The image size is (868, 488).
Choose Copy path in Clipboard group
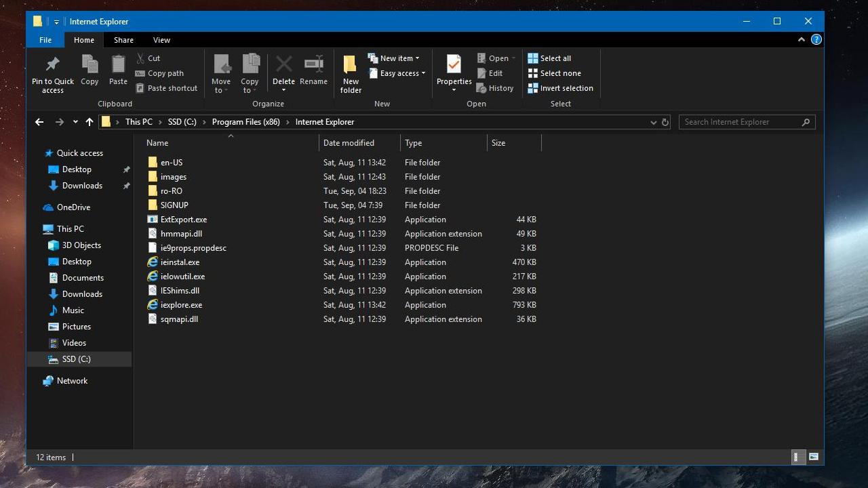point(159,73)
